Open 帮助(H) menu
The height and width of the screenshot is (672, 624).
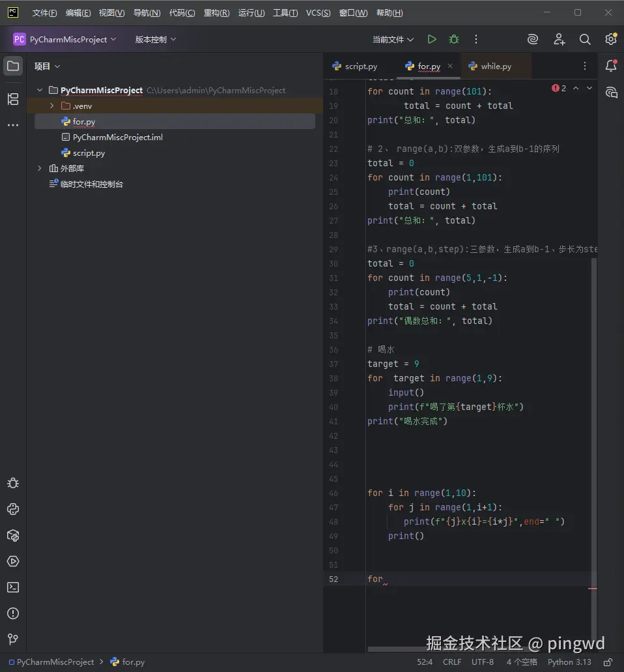(x=390, y=13)
